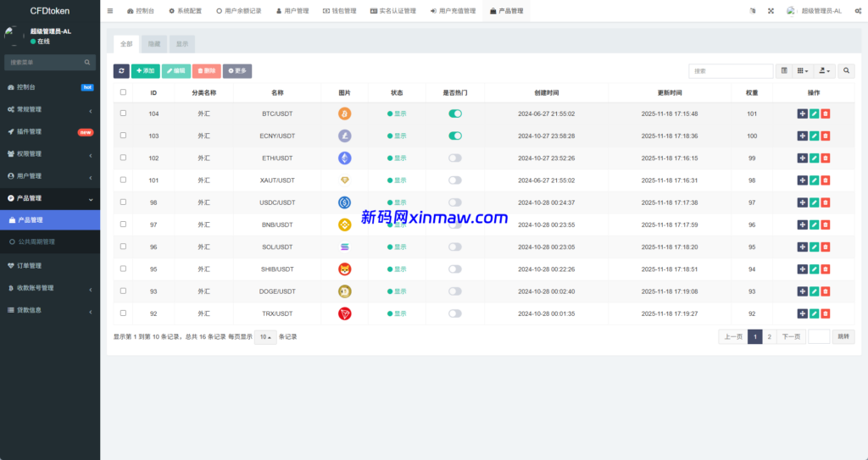Screen dimensions: 868x460
Task: Open the page size 10 dropdown
Action: (265, 336)
